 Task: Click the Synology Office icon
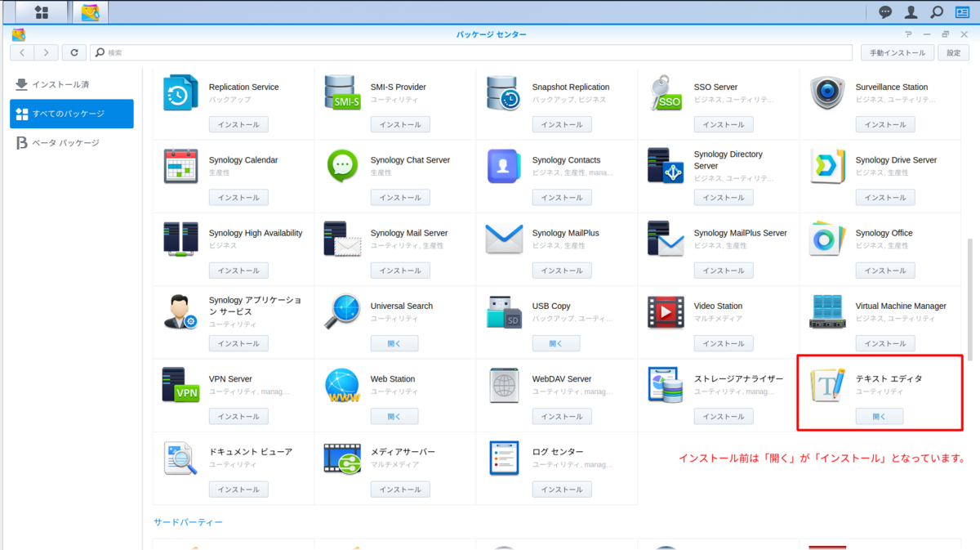pyautogui.click(x=827, y=239)
